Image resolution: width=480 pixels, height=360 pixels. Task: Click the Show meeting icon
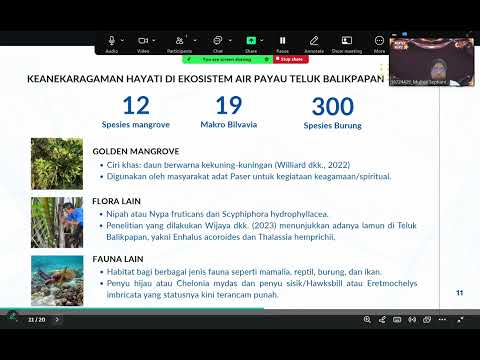[x=347, y=41]
